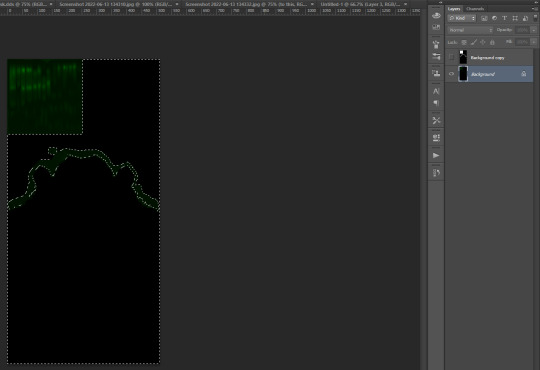Open the Character panel icon
This screenshot has height=370, width=540.
(436, 91)
